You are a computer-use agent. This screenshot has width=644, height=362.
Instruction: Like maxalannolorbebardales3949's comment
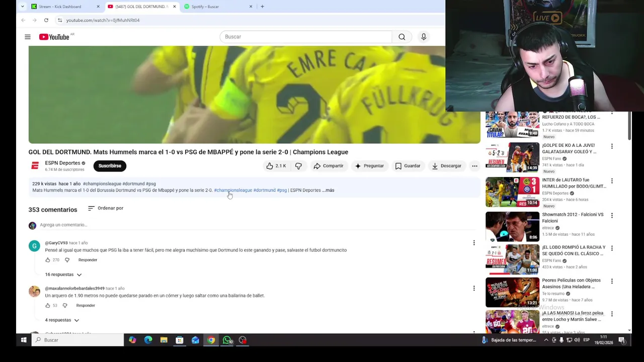point(48,305)
